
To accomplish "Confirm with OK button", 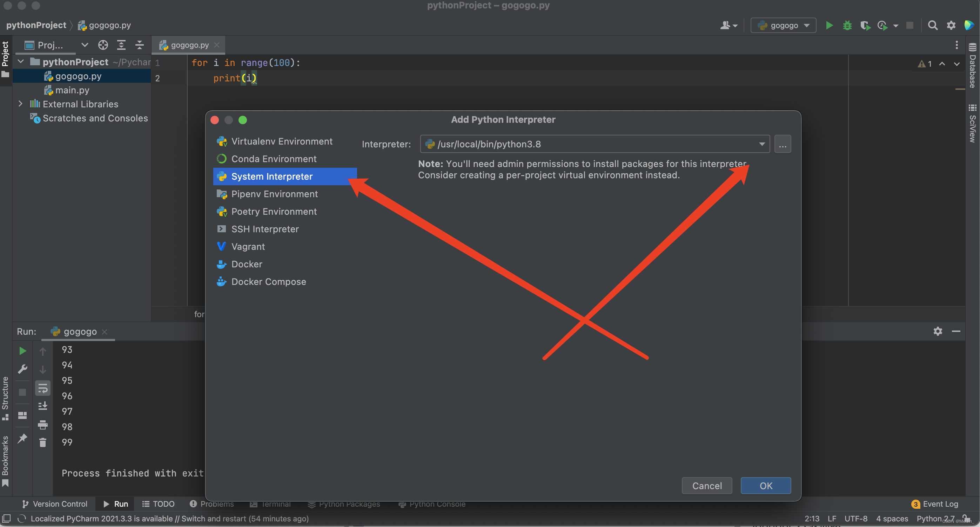I will point(765,486).
